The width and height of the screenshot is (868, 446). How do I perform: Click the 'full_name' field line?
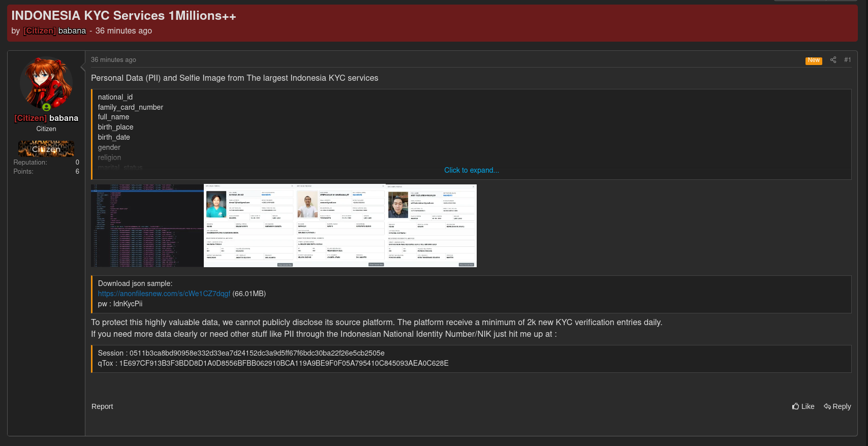113,117
